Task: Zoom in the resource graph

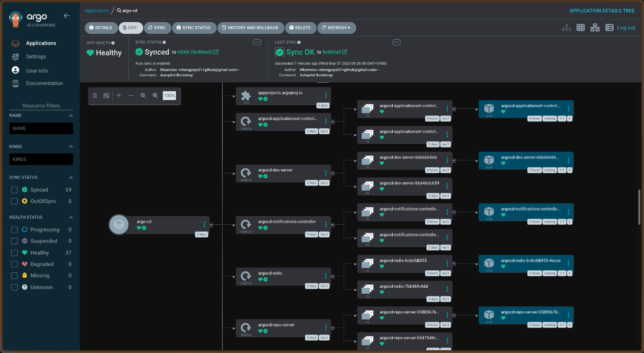Action: 143,96
